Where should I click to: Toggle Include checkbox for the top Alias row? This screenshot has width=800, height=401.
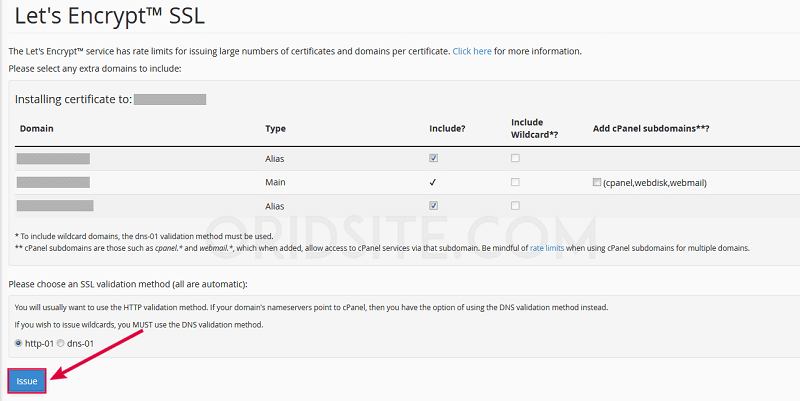[433, 158]
